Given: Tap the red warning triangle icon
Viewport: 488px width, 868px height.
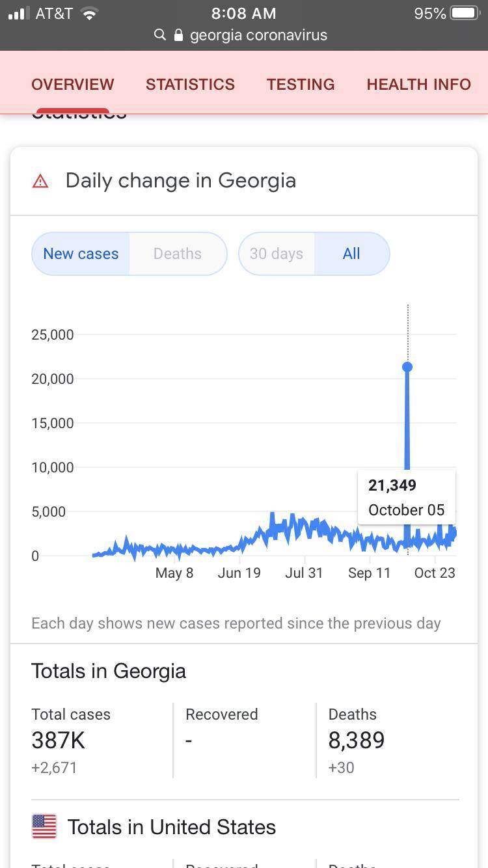Looking at the screenshot, I should click(x=40, y=181).
